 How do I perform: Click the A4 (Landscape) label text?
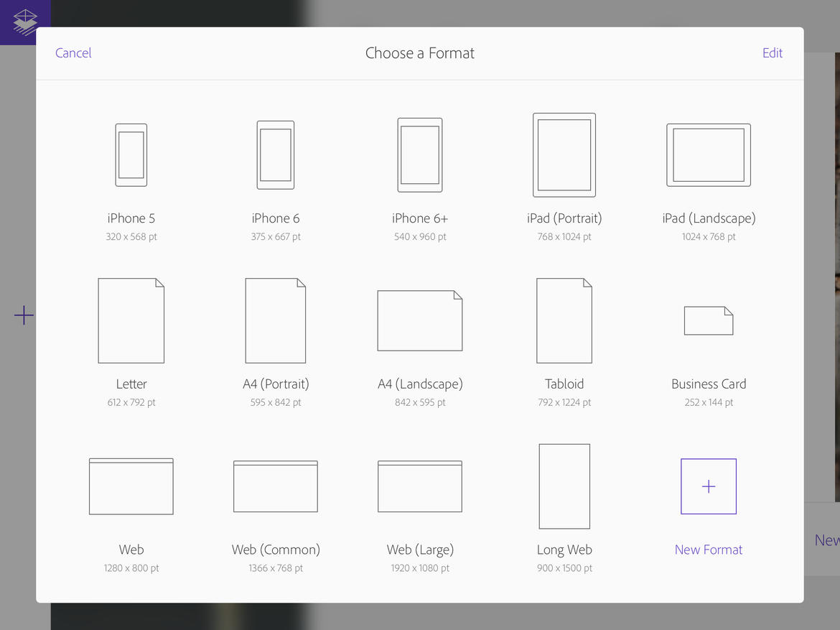pos(420,384)
